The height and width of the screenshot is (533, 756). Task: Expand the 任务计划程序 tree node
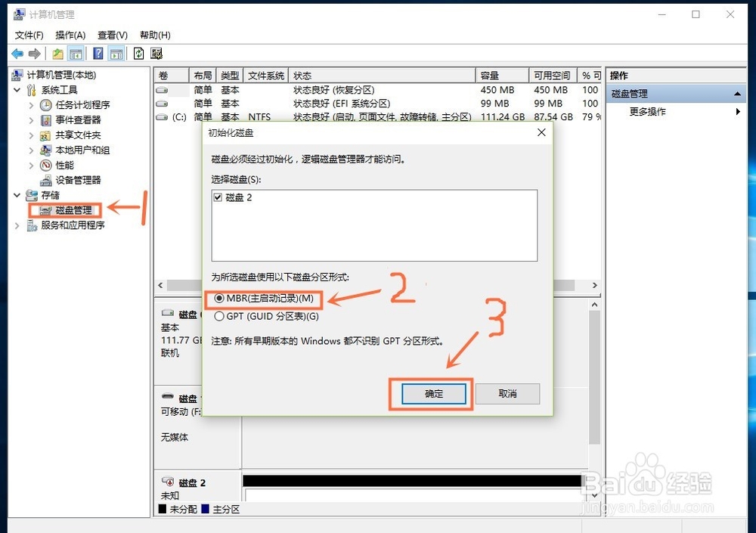pos(30,104)
